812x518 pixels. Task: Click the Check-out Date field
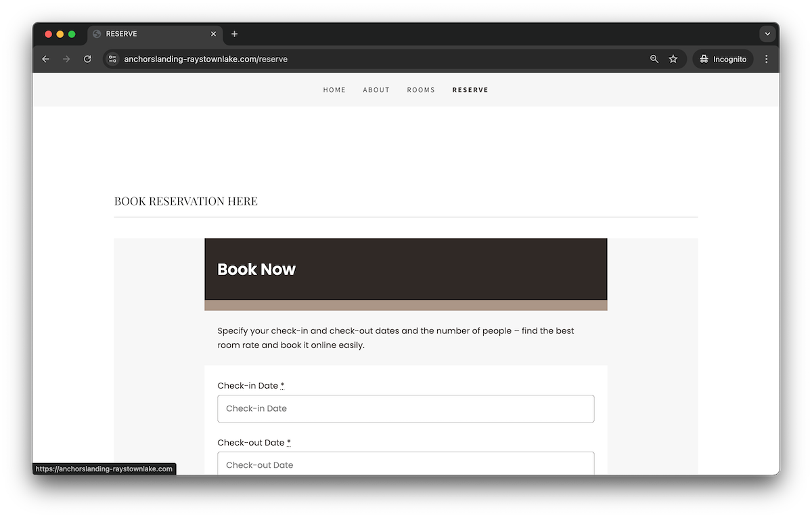pos(405,465)
